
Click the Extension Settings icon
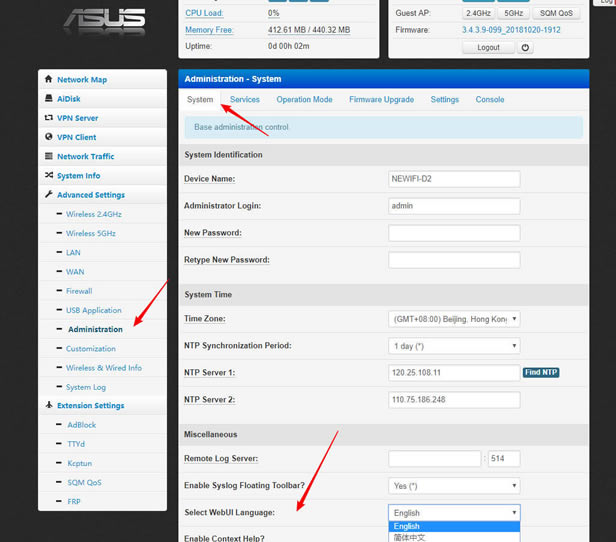(x=48, y=406)
